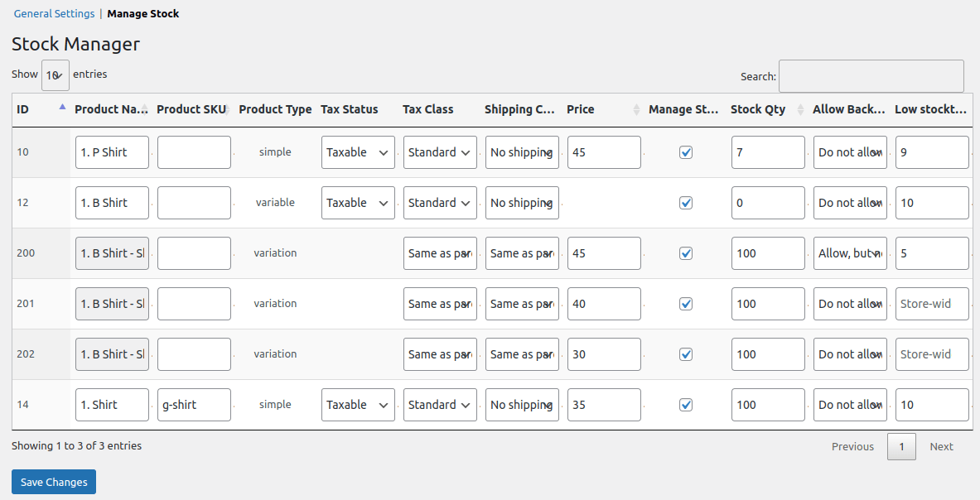Screen dimensions: 980x500
Task: Open the Show entries dropdown
Action: 55,74
